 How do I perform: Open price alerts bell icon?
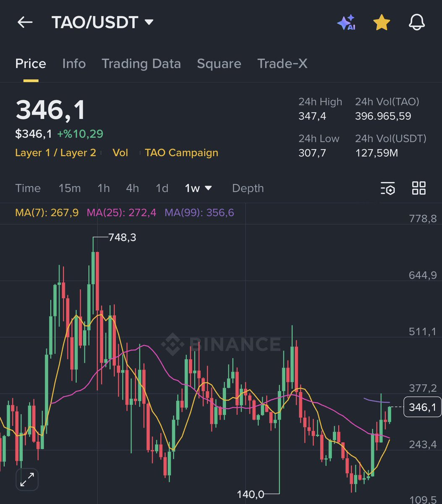pyautogui.click(x=417, y=23)
